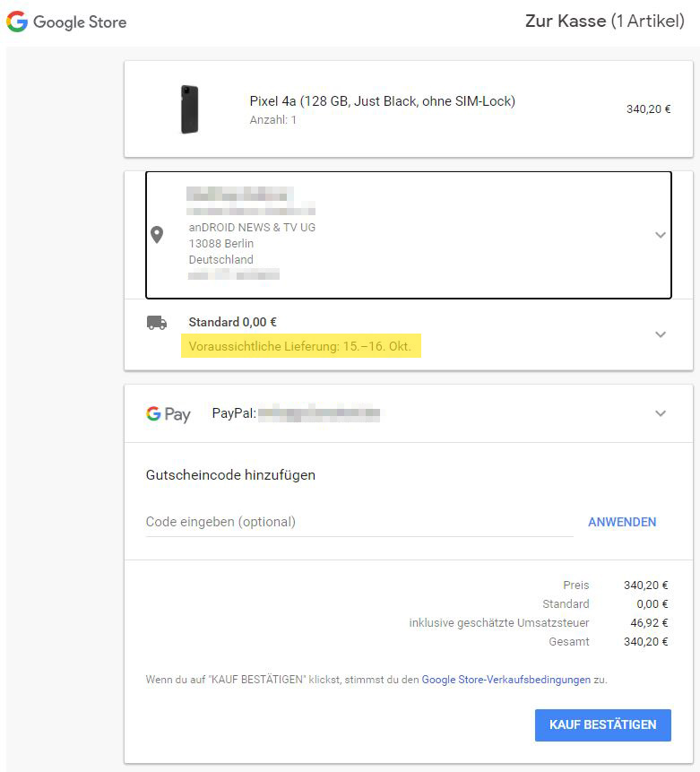Click the PayPal payment label
Viewport: 700px width, 772px height.
click(x=234, y=413)
